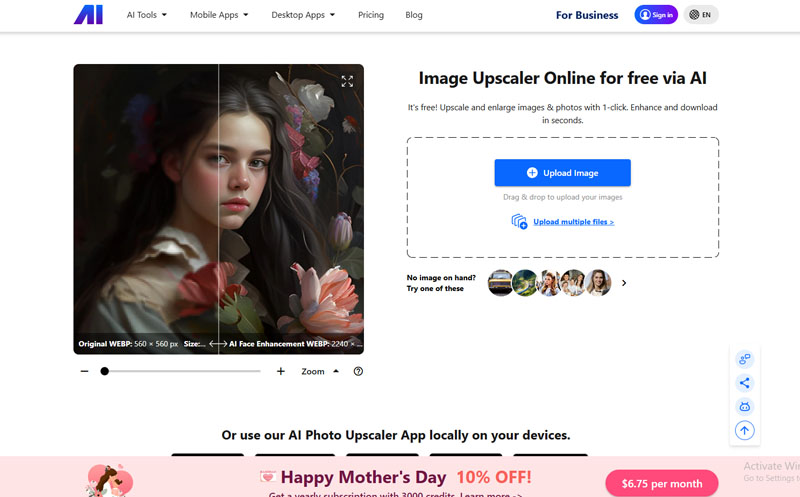Click the robot assistant icon
The image size is (800, 497).
coord(744,406)
